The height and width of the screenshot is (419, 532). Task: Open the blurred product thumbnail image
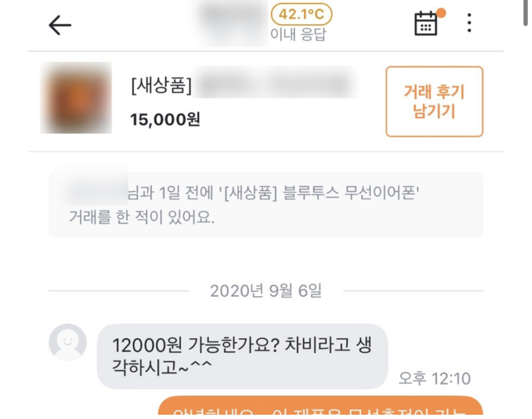pyautogui.click(x=76, y=98)
